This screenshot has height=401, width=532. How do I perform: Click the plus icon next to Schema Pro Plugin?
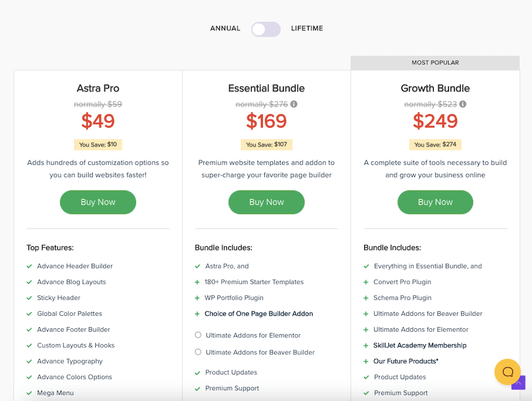tap(366, 298)
